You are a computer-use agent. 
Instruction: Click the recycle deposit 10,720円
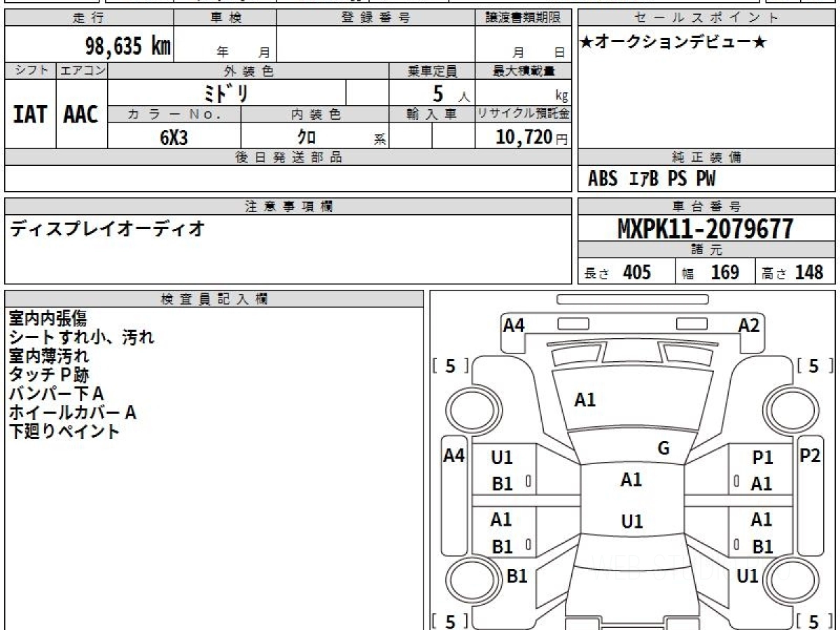coord(532,137)
